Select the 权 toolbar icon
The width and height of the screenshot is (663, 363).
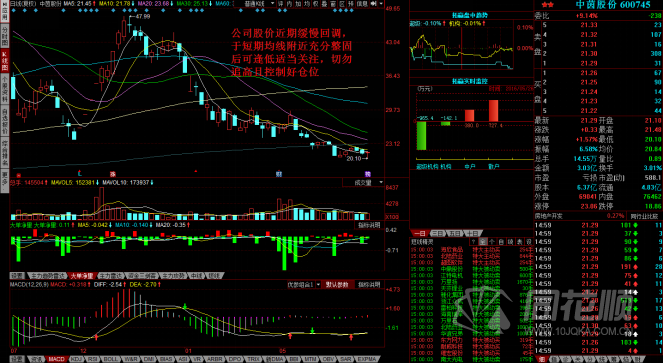[315, 3]
